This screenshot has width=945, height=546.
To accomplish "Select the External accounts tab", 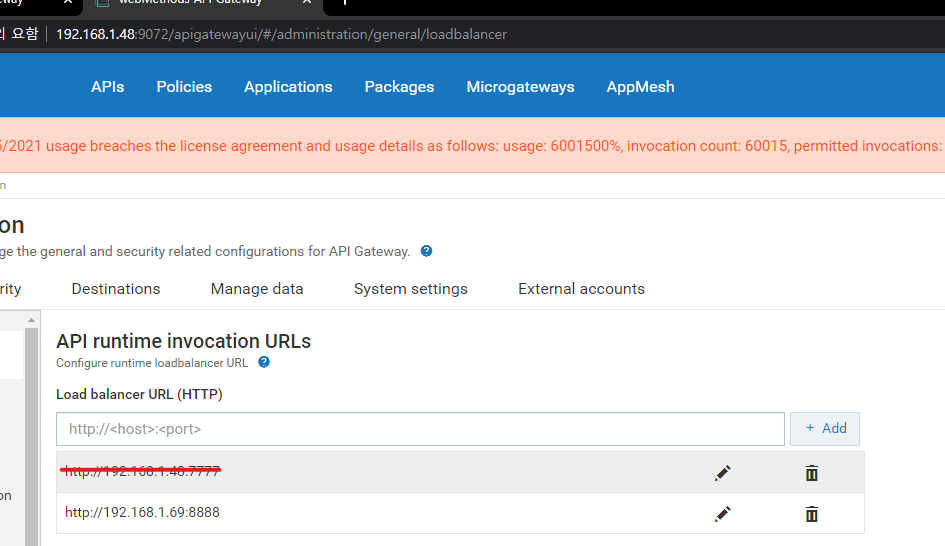I will coord(581,289).
